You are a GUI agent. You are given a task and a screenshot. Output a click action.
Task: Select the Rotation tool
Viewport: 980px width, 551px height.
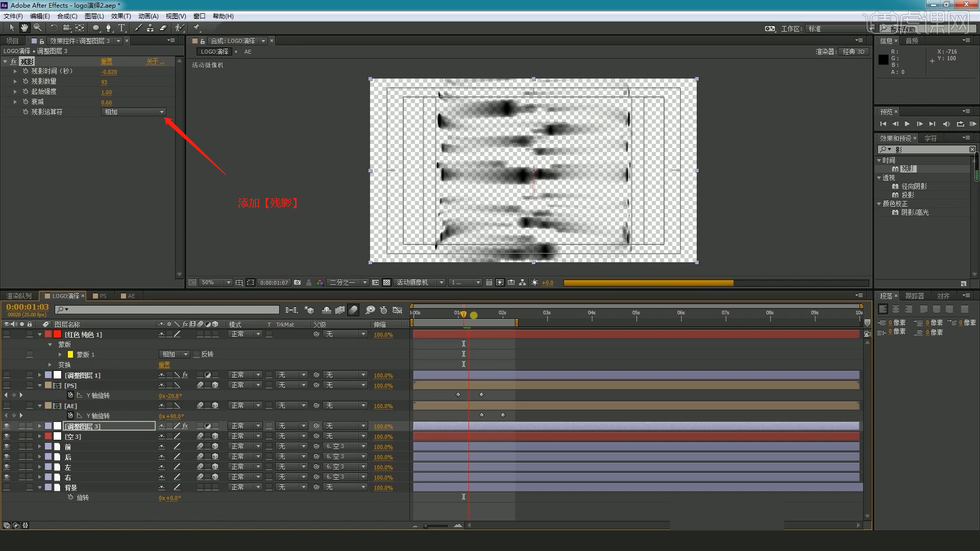pyautogui.click(x=54, y=28)
